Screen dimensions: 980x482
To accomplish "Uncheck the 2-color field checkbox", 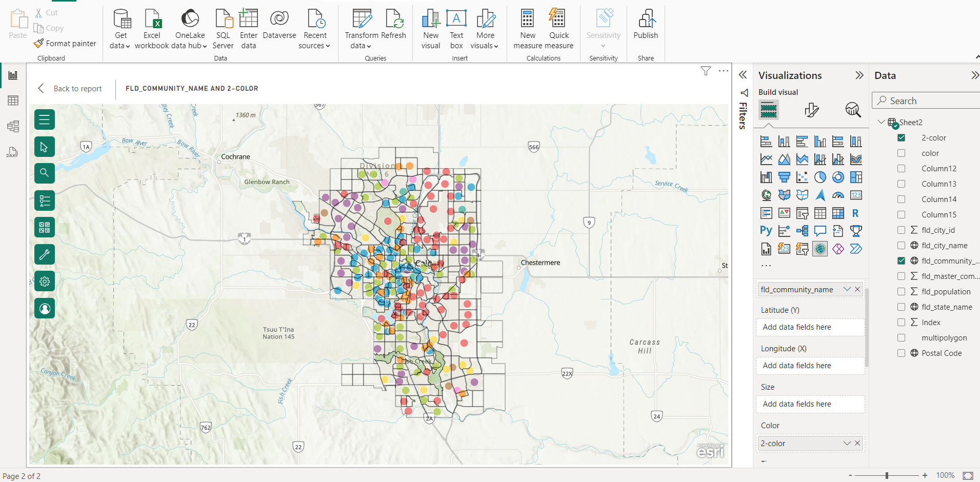I will pos(901,137).
